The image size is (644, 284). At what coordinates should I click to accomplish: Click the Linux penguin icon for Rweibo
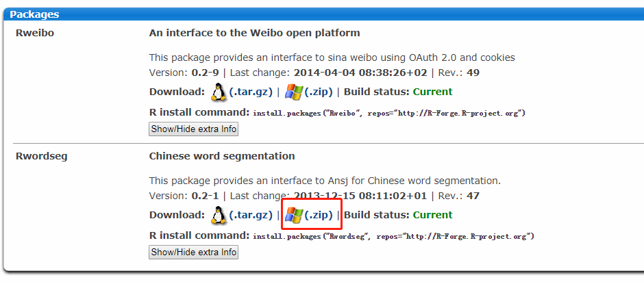219,92
